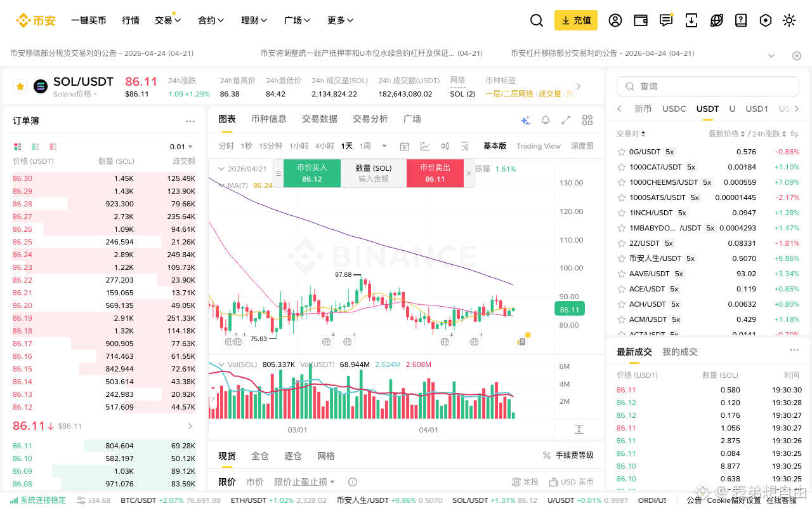Open 行情 markets link
The width and height of the screenshot is (812, 508).
[131, 20]
